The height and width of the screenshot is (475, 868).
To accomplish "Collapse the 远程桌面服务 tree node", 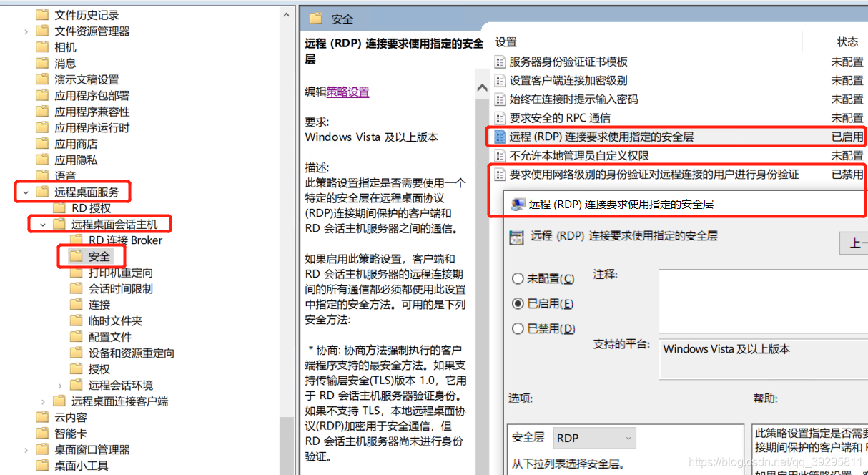I will click(x=26, y=192).
